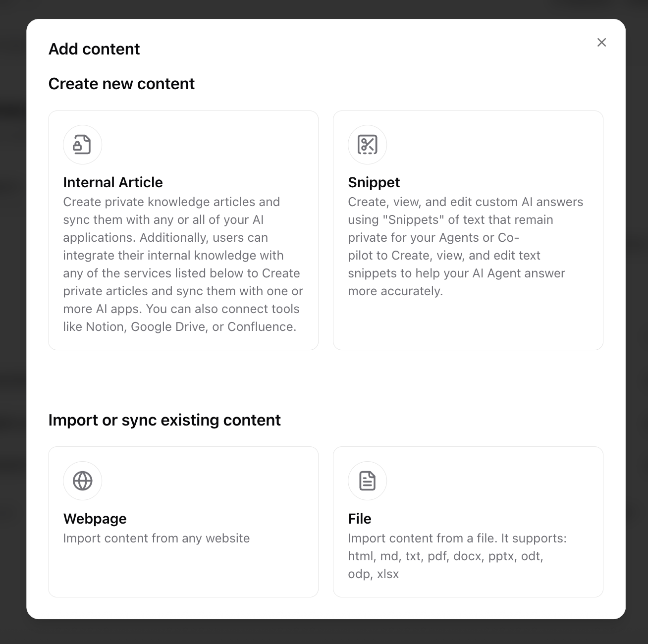Screen dimensions: 648x644
Task: Click blank area right of Internal Article icon
Action: pyautogui.click(x=208, y=145)
